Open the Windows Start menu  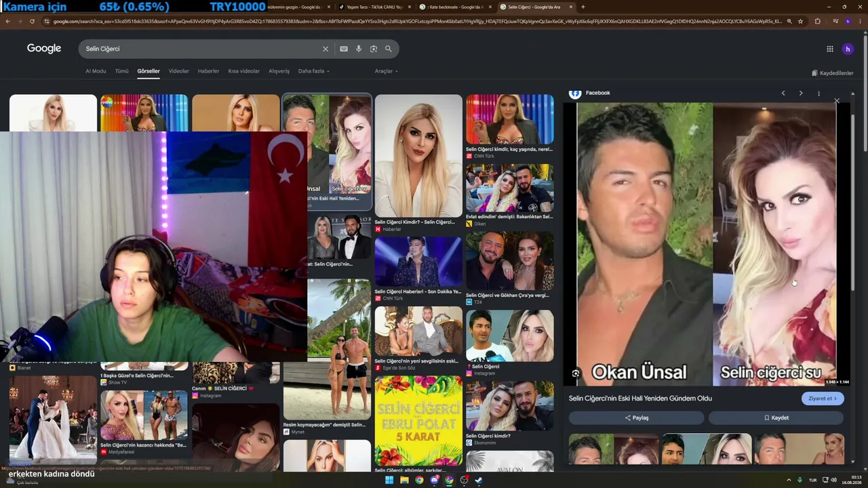tap(389, 480)
